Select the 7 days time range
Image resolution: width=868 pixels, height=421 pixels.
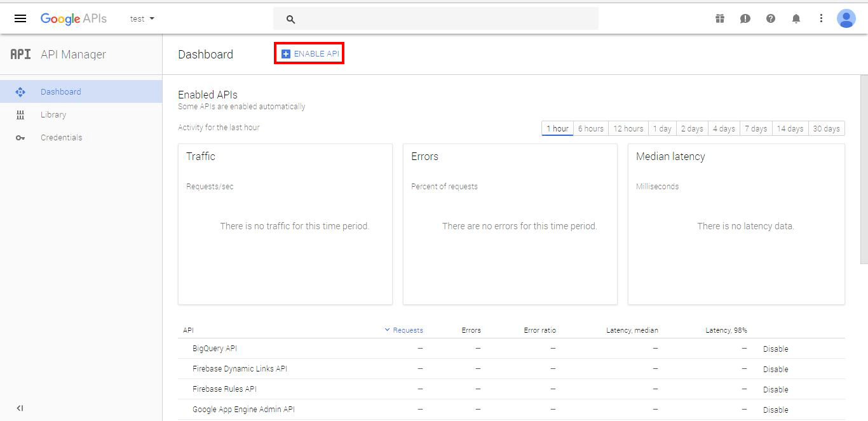point(756,128)
